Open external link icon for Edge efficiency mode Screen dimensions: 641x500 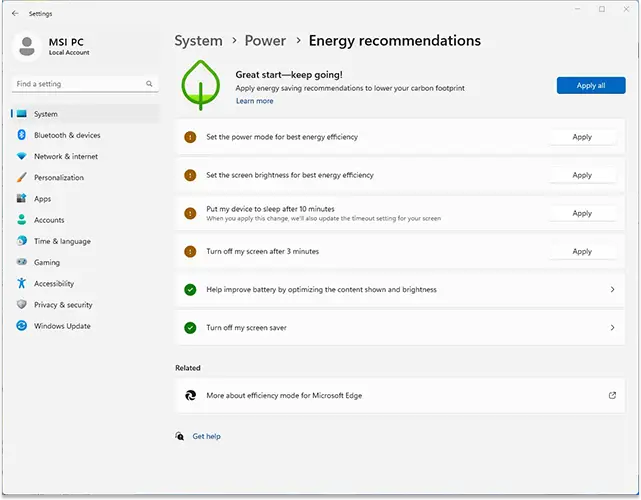click(612, 395)
